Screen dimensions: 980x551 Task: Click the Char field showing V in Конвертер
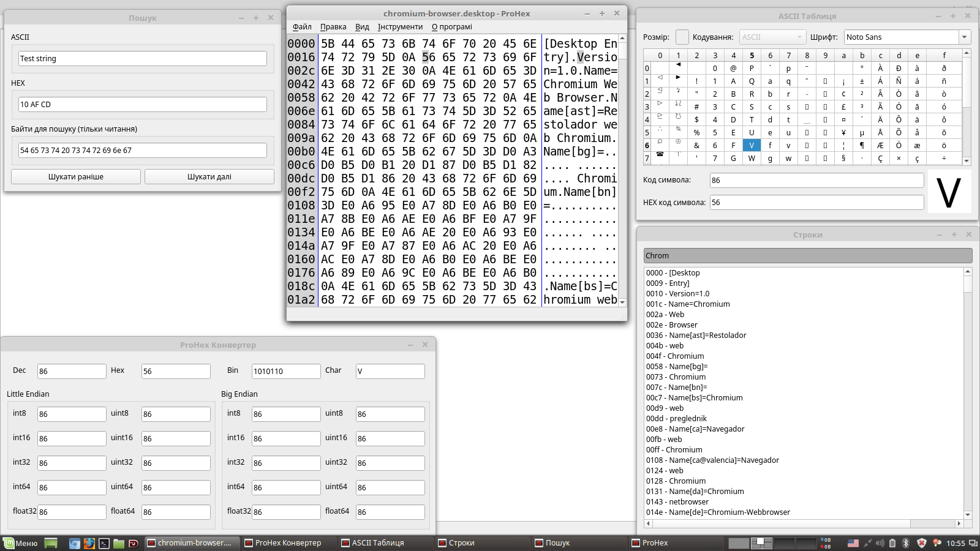tap(390, 372)
